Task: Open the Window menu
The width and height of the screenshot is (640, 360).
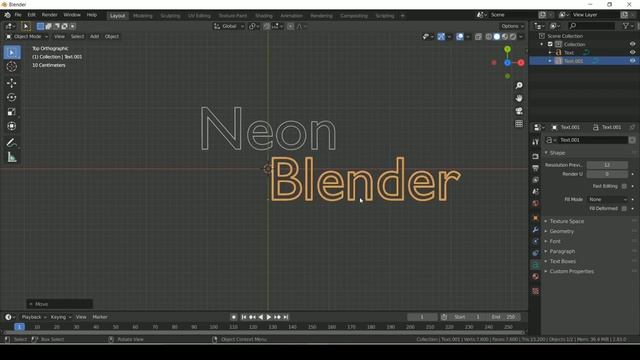Action: point(72,15)
